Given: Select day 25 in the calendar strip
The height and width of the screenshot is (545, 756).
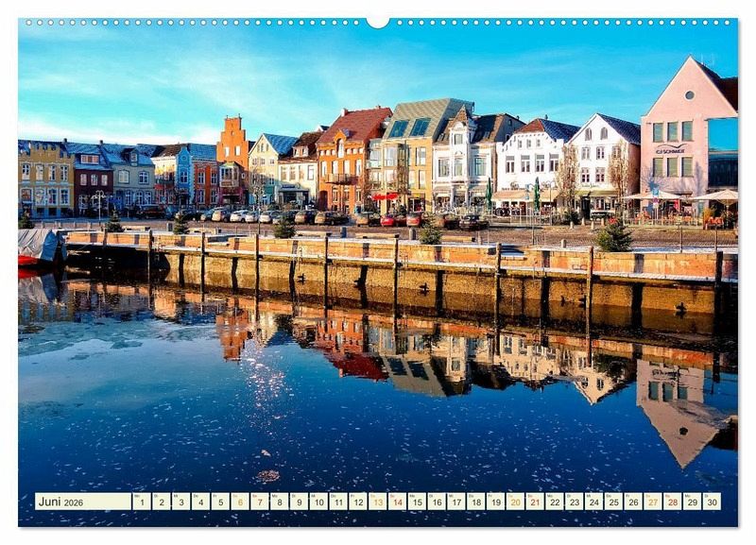Looking at the screenshot, I should (613, 502).
